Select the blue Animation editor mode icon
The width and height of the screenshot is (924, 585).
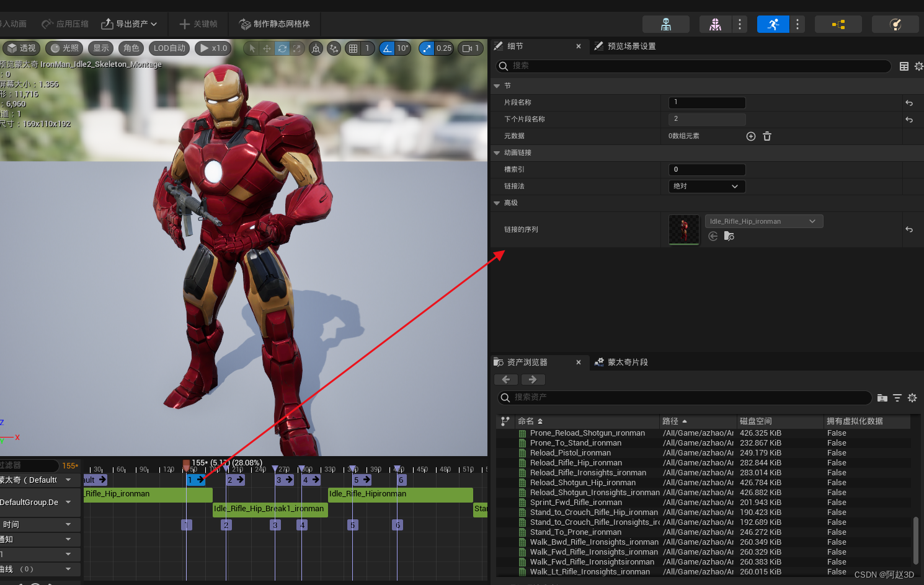(x=773, y=24)
